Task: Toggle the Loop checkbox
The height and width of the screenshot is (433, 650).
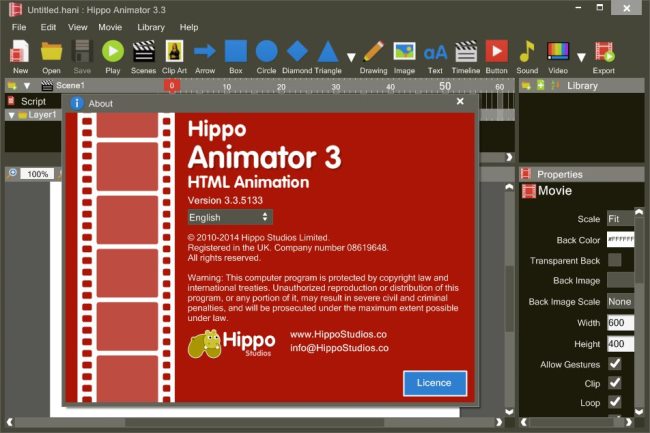Action: (615, 402)
